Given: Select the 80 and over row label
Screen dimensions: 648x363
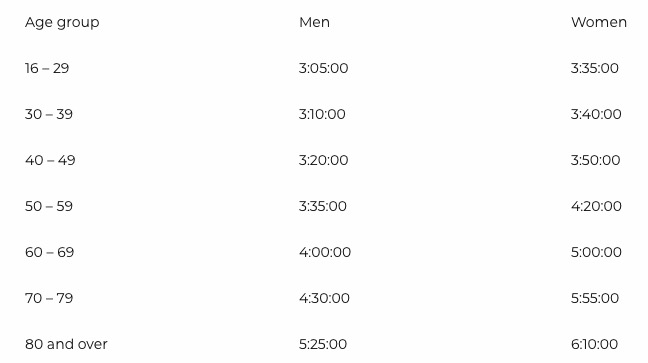Looking at the screenshot, I should [x=66, y=344].
